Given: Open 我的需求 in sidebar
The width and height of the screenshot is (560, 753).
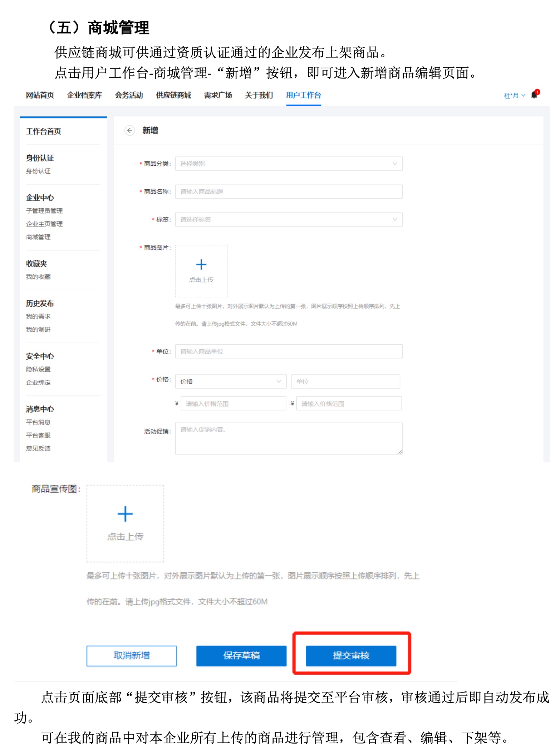Looking at the screenshot, I should click(x=38, y=316).
